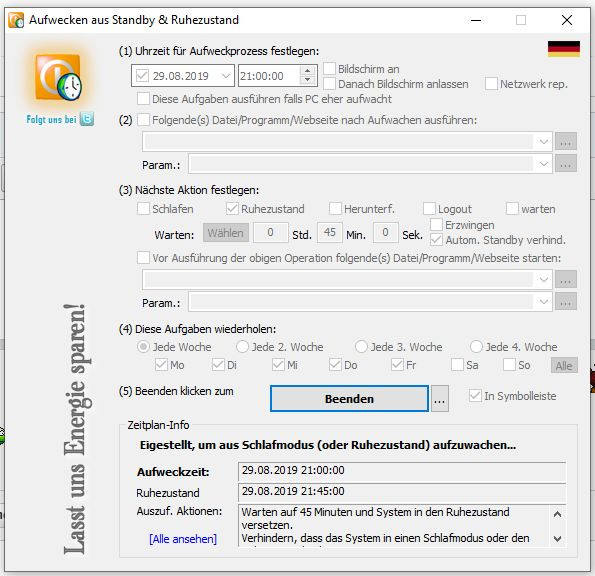Viewport: 595px width, 576px height.
Task: Click the Aufweckzeit info field
Action: point(402,471)
